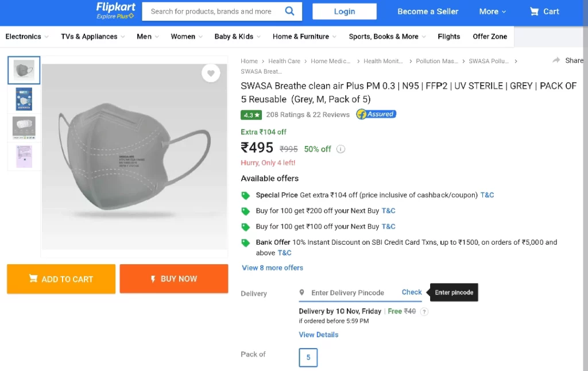This screenshot has width=588, height=371.
Task: Click View 8 more offers link
Action: coord(272,268)
